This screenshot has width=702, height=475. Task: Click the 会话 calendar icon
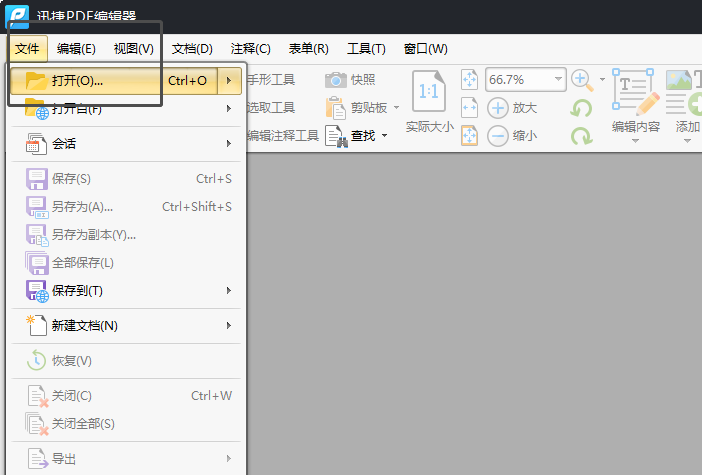(36, 144)
